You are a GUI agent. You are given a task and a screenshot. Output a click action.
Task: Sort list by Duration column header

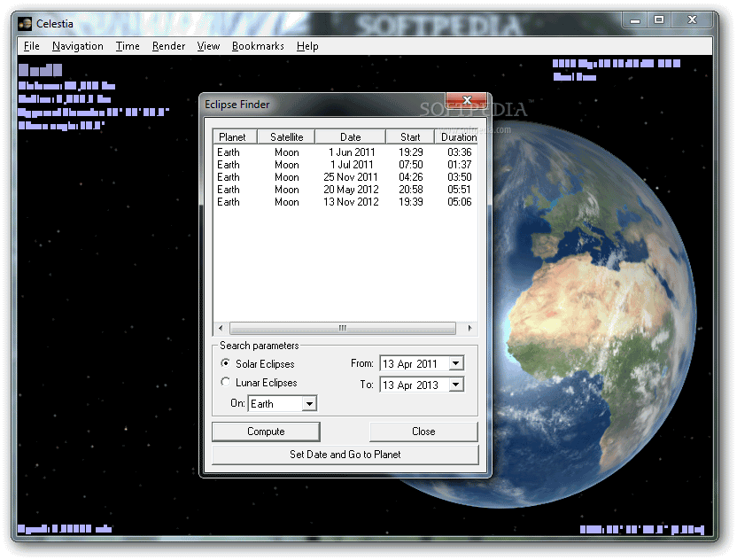coord(456,136)
